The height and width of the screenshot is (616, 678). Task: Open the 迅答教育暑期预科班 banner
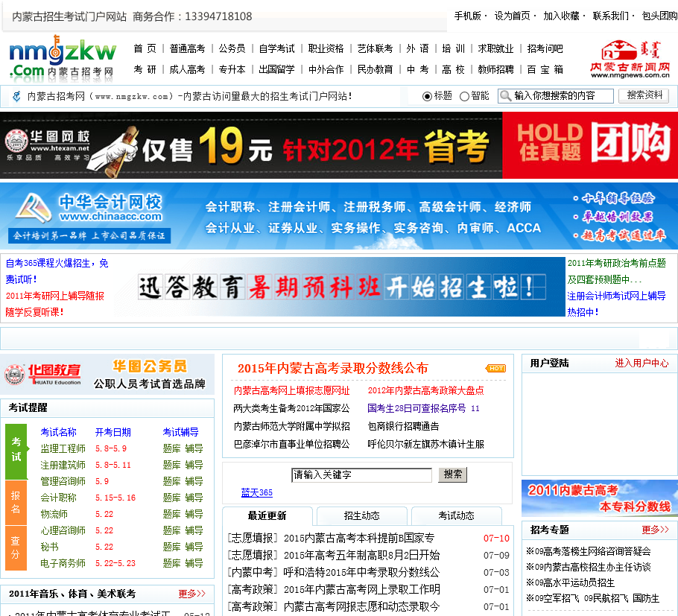(340, 287)
